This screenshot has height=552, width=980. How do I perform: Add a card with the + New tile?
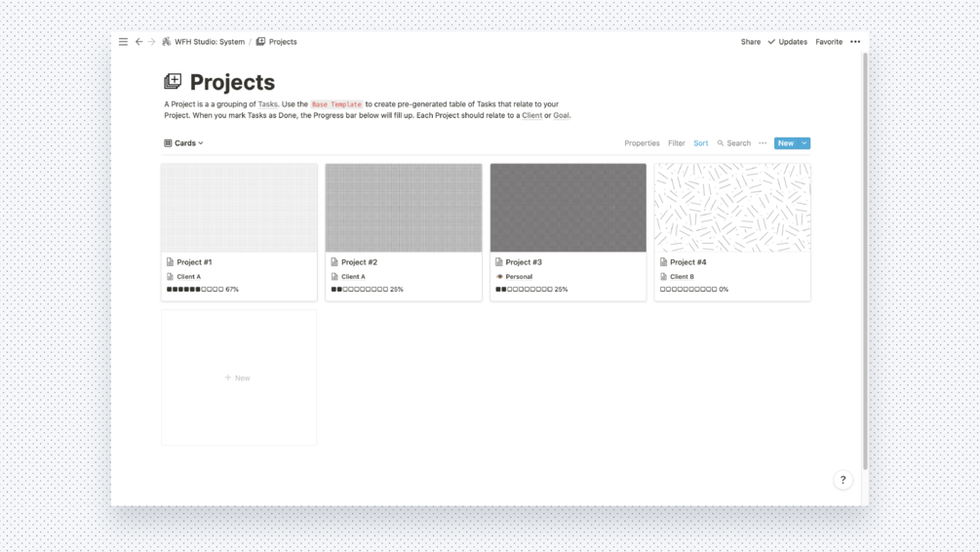(239, 377)
